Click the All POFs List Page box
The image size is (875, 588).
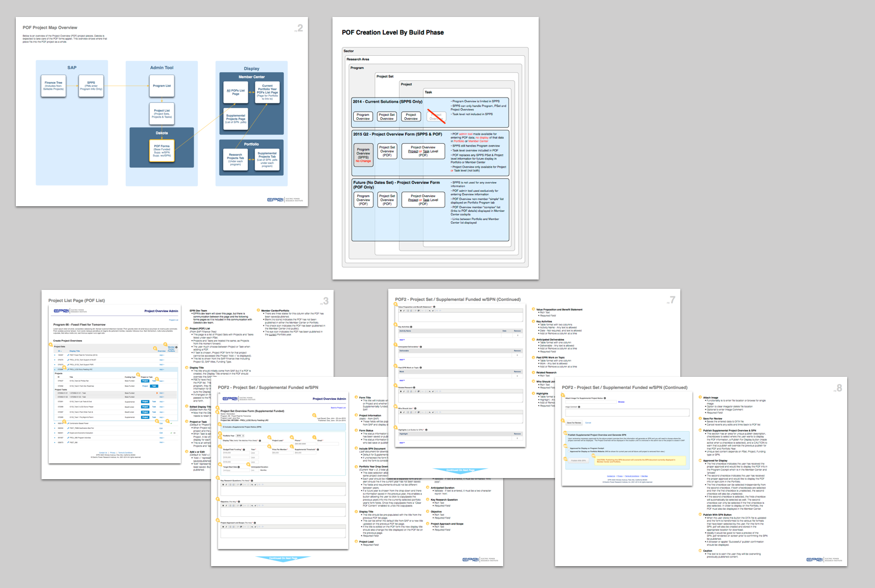point(235,92)
